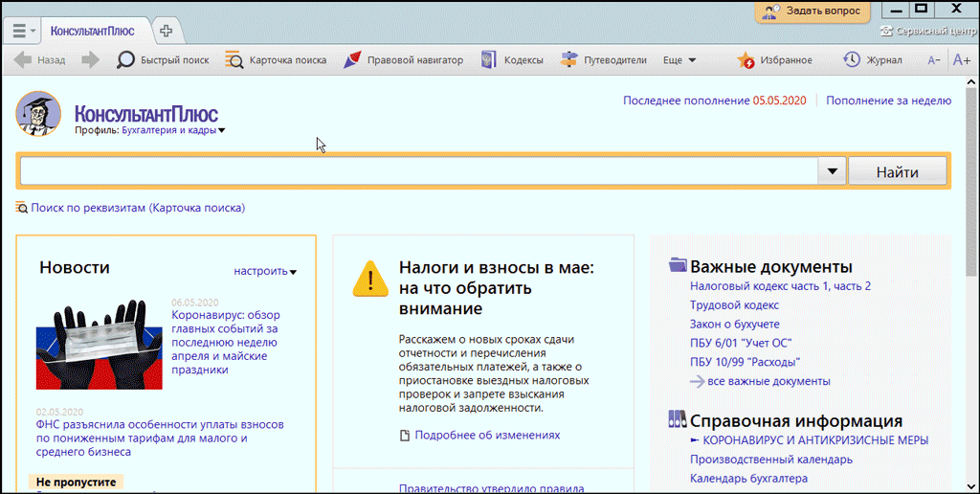Go forward with the right arrow
Viewport: 980px width, 494px height.
pyautogui.click(x=91, y=60)
